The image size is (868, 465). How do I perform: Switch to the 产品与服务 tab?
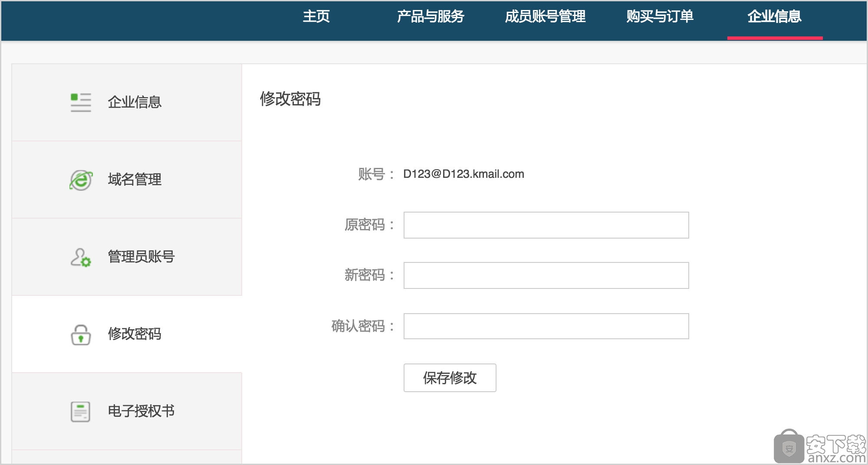click(430, 16)
